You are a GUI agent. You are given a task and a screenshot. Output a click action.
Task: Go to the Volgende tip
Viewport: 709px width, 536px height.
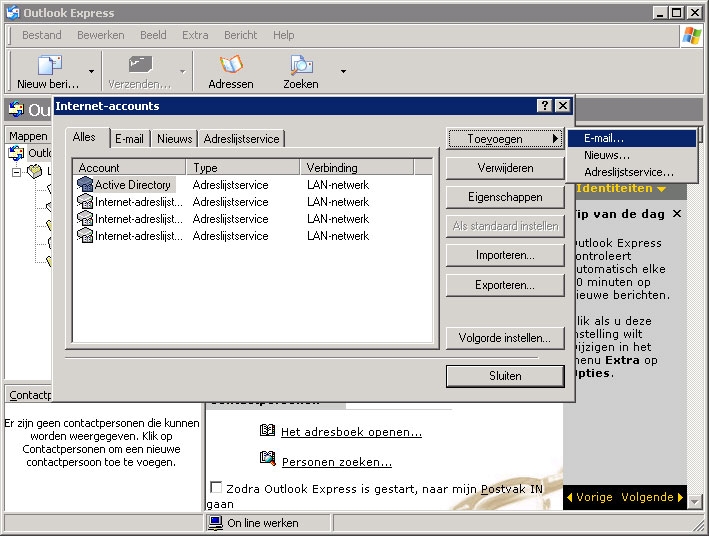point(652,497)
